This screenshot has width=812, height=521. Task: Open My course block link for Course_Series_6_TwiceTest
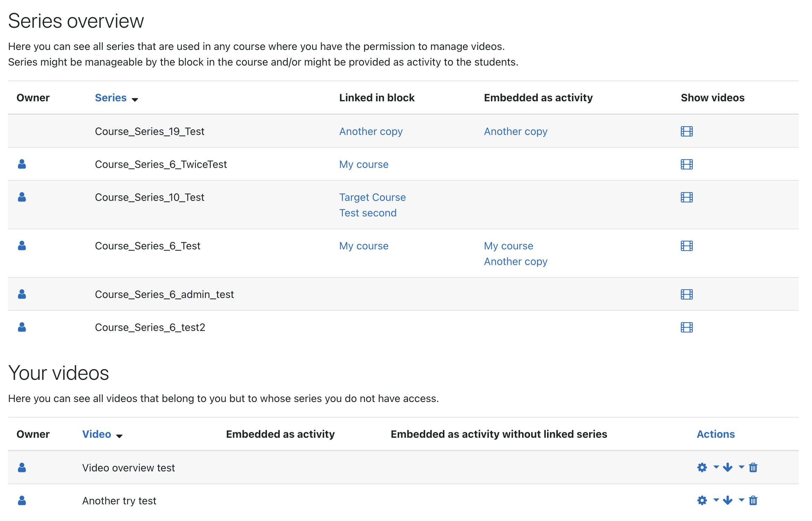(364, 164)
